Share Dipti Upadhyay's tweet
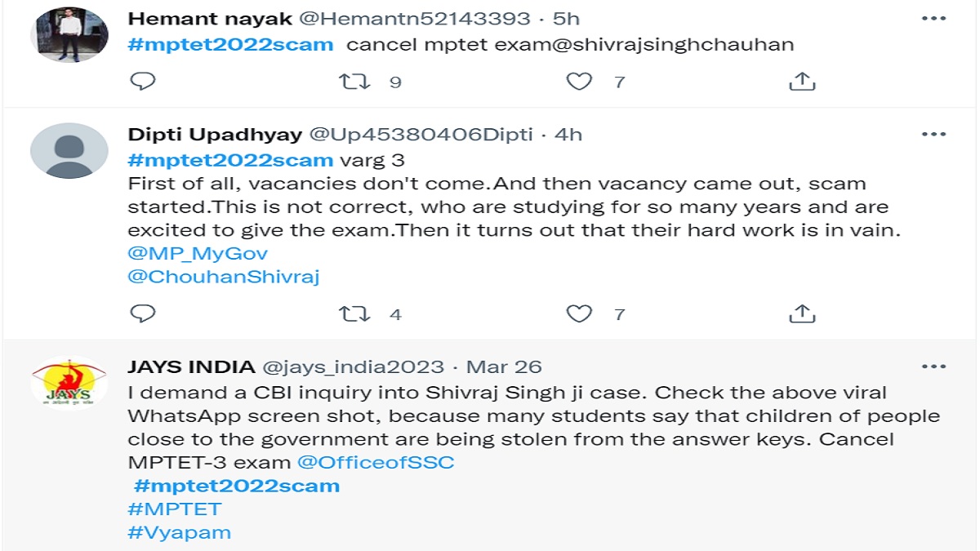This screenshot has height=551, width=980. (802, 313)
